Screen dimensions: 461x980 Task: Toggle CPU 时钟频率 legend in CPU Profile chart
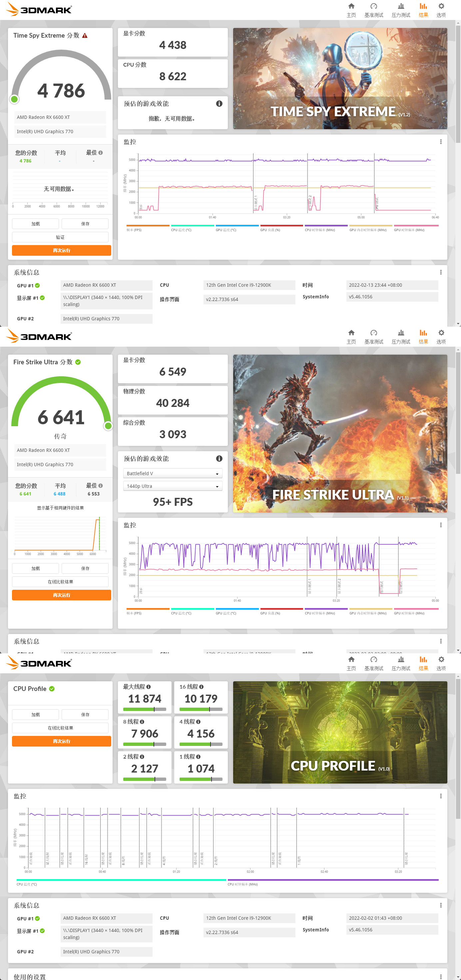click(333, 882)
